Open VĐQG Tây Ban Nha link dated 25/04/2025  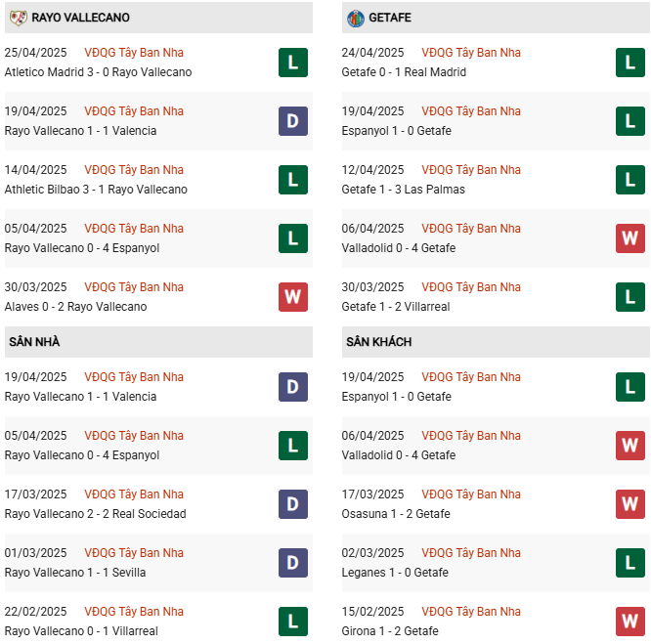click(134, 53)
